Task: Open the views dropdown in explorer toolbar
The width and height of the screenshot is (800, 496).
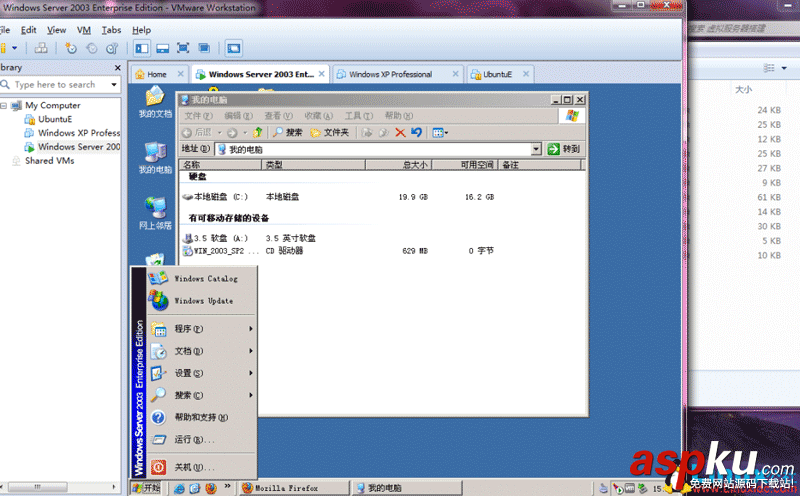Action: point(440,133)
